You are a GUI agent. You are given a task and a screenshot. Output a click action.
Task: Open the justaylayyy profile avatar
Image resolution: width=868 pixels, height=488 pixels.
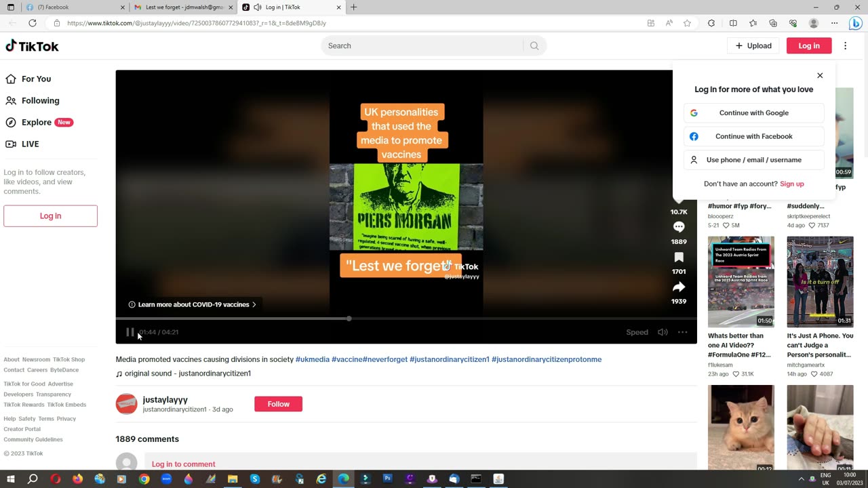pyautogui.click(x=126, y=404)
